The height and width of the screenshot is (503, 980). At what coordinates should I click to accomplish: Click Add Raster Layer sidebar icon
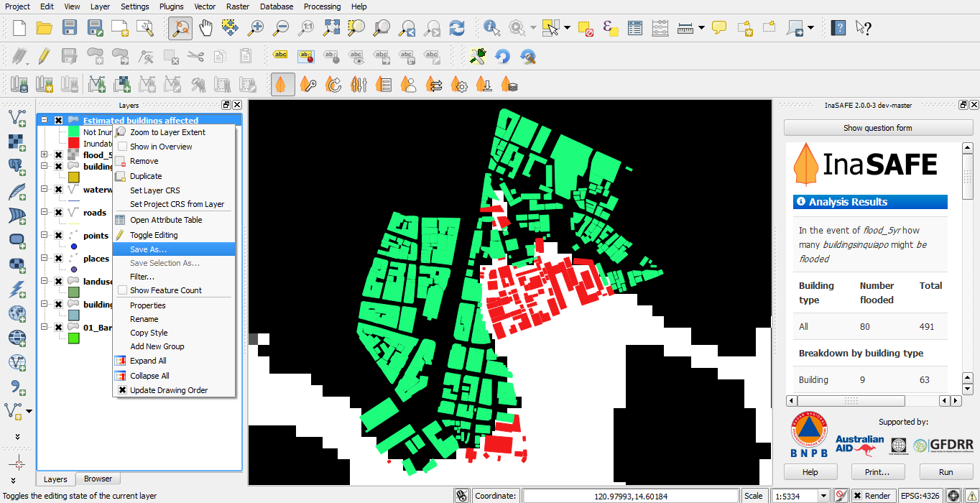click(16, 142)
